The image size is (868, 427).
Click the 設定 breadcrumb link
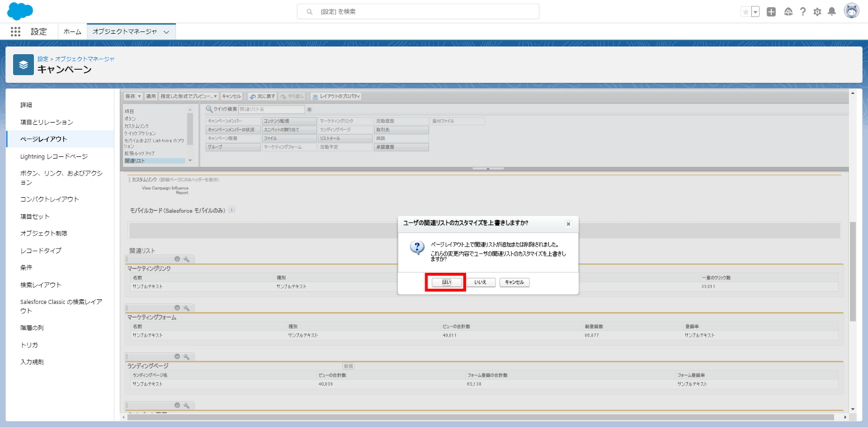click(43, 59)
